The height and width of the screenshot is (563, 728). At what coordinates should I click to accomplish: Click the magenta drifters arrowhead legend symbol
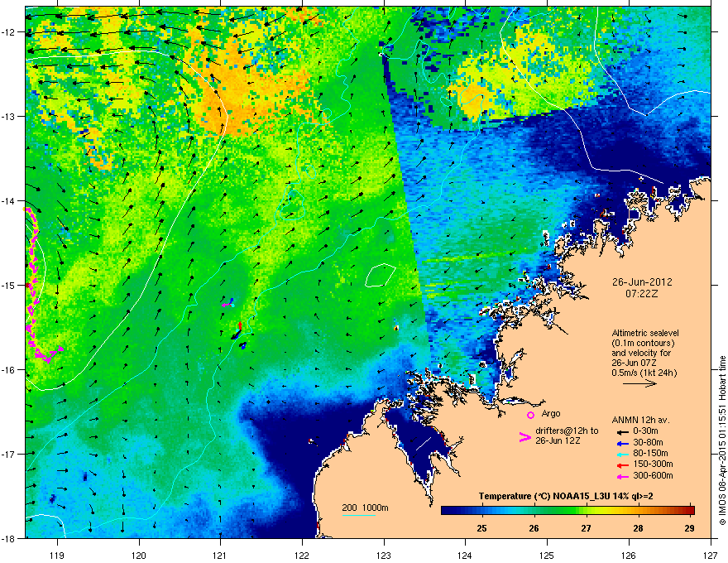(524, 437)
